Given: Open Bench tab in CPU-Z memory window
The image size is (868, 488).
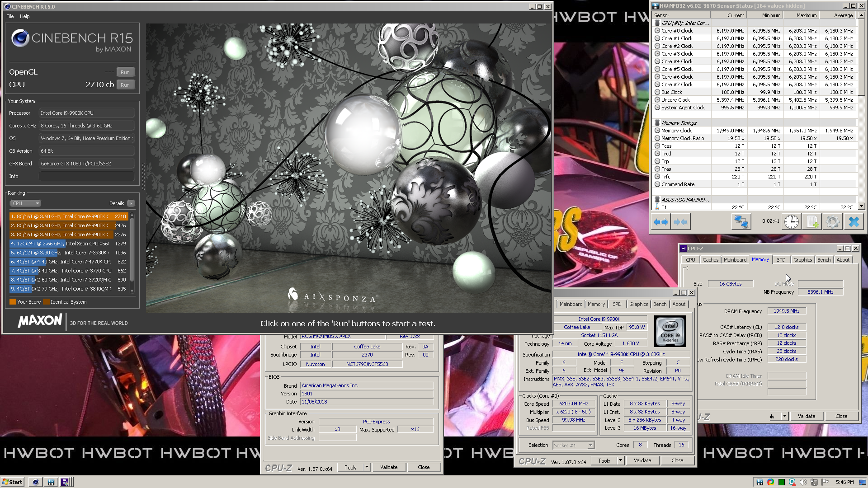Looking at the screenshot, I should coord(824,260).
